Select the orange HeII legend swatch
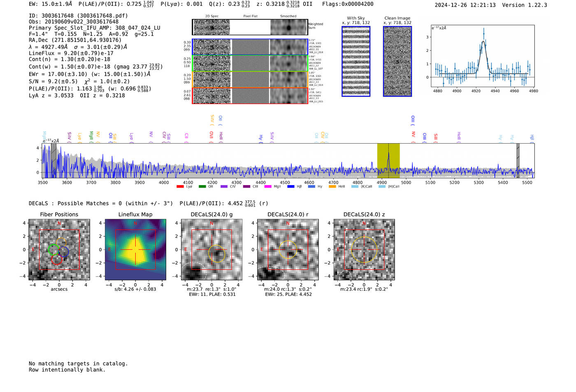 332,187
